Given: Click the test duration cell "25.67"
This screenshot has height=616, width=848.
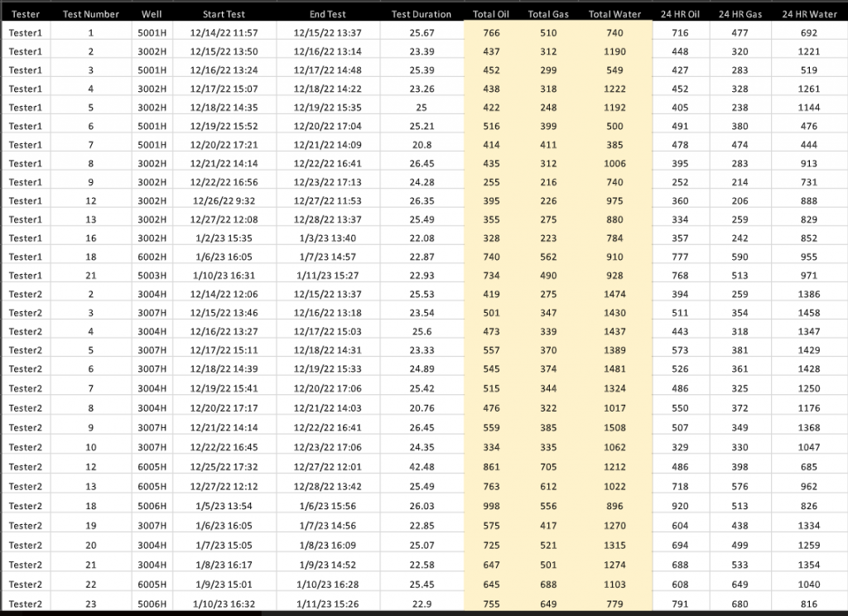Looking at the screenshot, I should pos(422,33).
